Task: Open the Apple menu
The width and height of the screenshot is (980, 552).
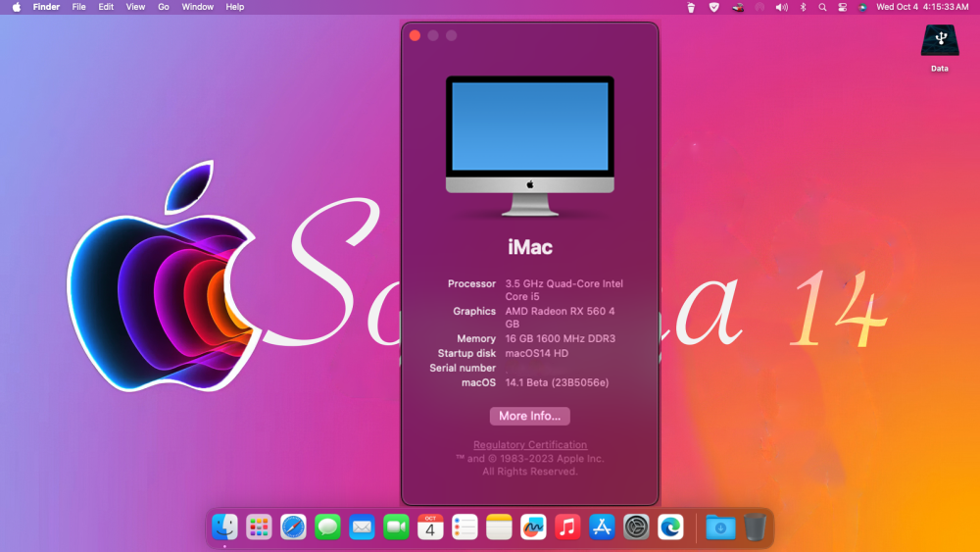Action: point(17,7)
